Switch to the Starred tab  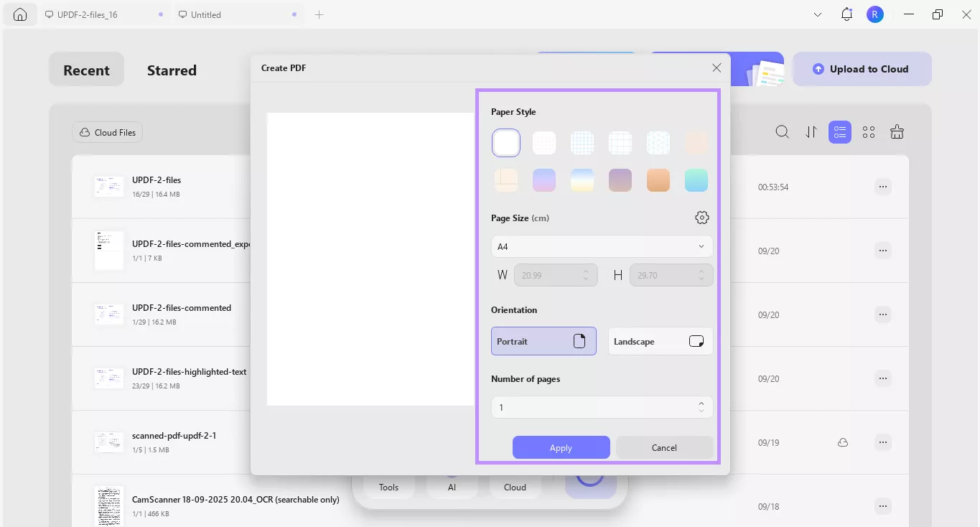172,70
